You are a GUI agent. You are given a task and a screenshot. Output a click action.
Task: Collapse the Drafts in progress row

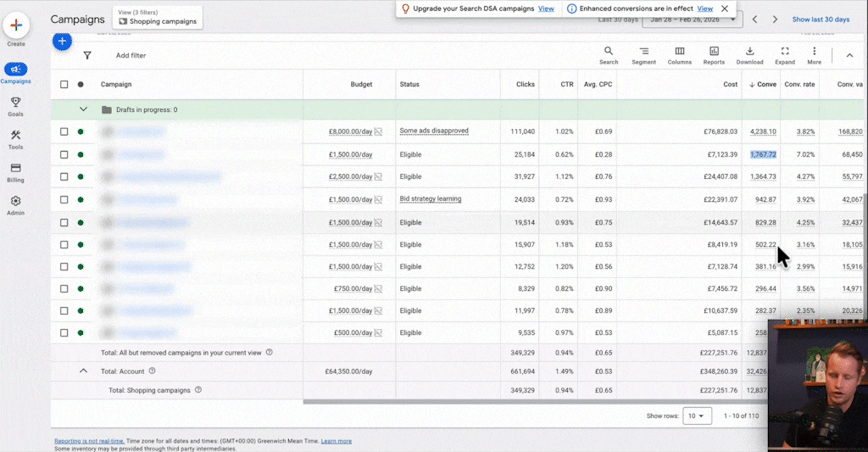pos(83,109)
